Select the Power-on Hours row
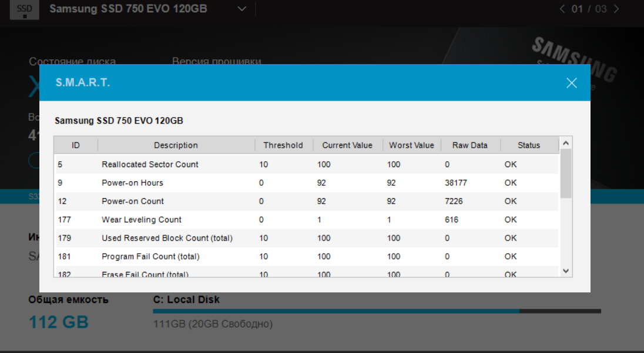The width and height of the screenshot is (644, 353). click(306, 182)
